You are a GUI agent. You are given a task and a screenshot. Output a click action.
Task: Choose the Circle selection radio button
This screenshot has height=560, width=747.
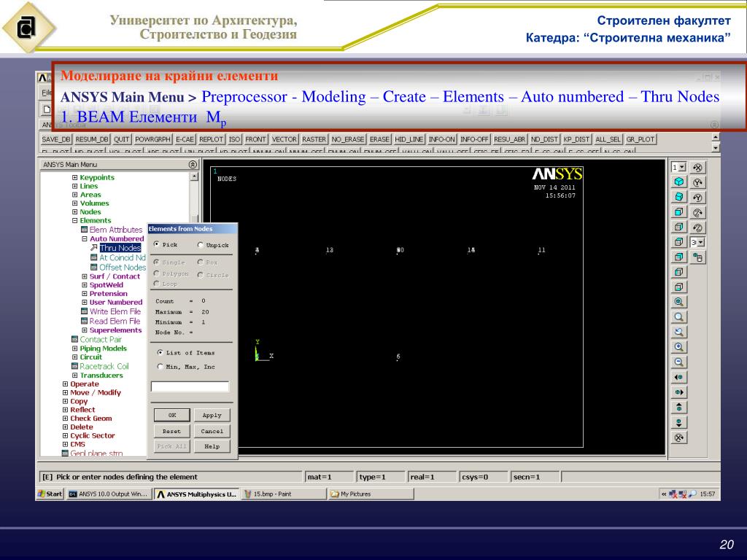(200, 275)
